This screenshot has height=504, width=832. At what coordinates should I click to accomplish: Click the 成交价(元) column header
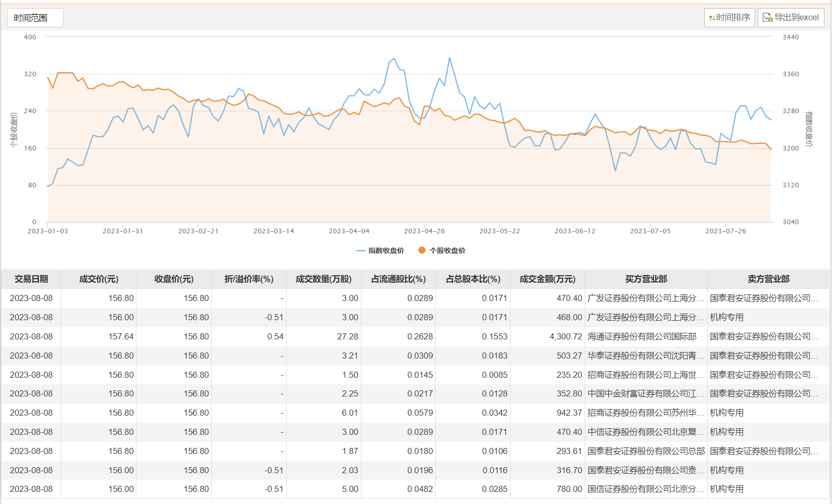[x=99, y=279]
